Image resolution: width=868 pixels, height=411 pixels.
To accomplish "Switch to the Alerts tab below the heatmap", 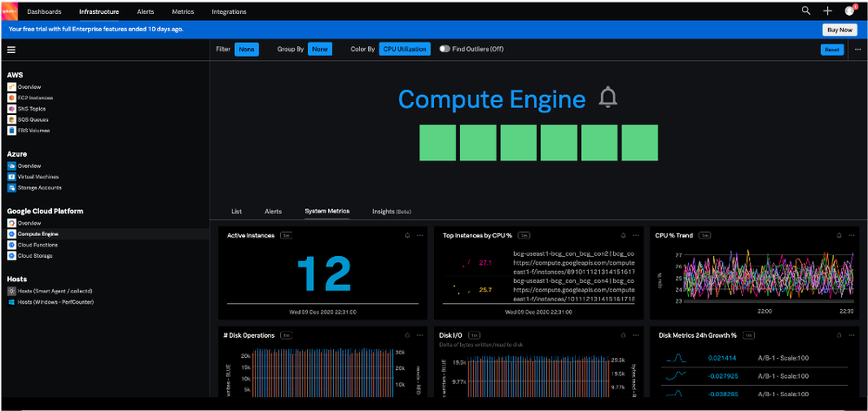I will coord(273,212).
